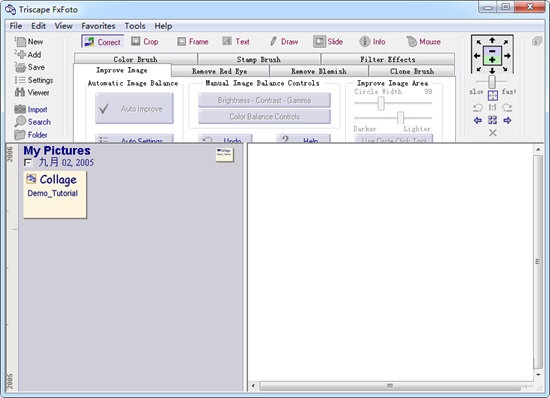This screenshot has width=550, height=398.
Task: Click the zoom in plus button
Action: click(492, 60)
